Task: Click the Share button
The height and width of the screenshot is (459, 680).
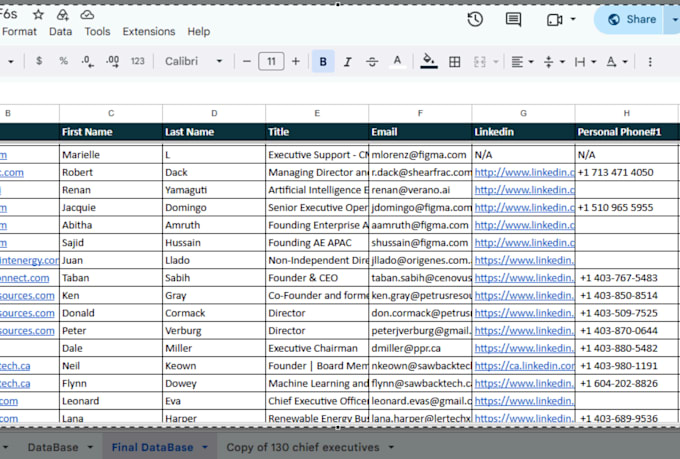Action: pos(630,20)
